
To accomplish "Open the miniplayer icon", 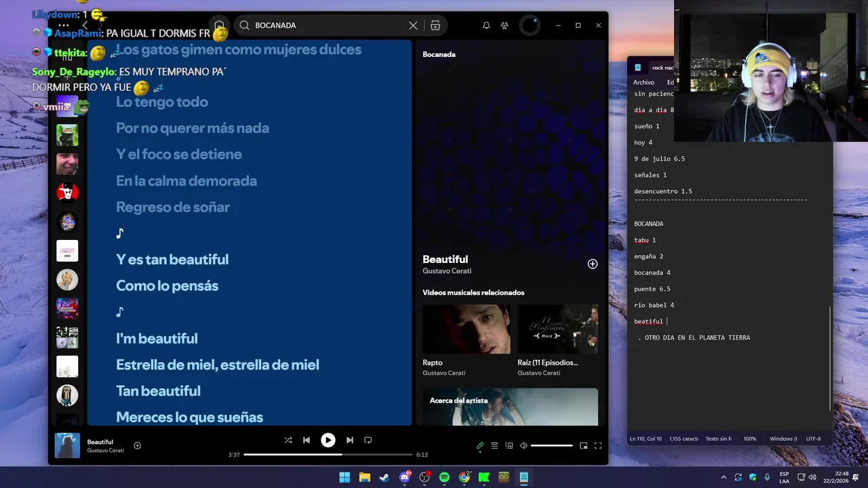I will pyautogui.click(x=583, y=445).
